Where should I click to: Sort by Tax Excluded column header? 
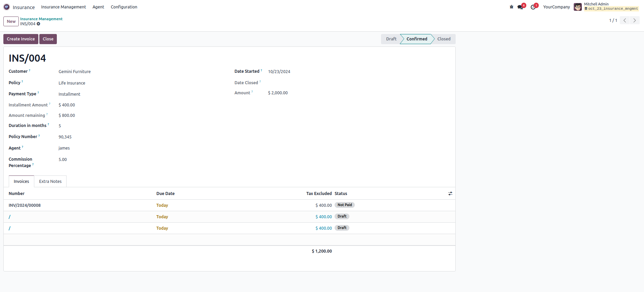coord(319,194)
